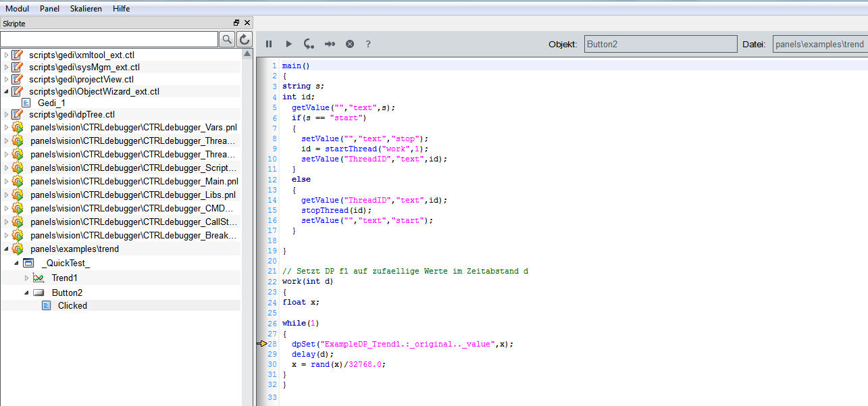Screen dimensions: 868x406
Task: Expand the Trend1 node
Action: point(27,278)
